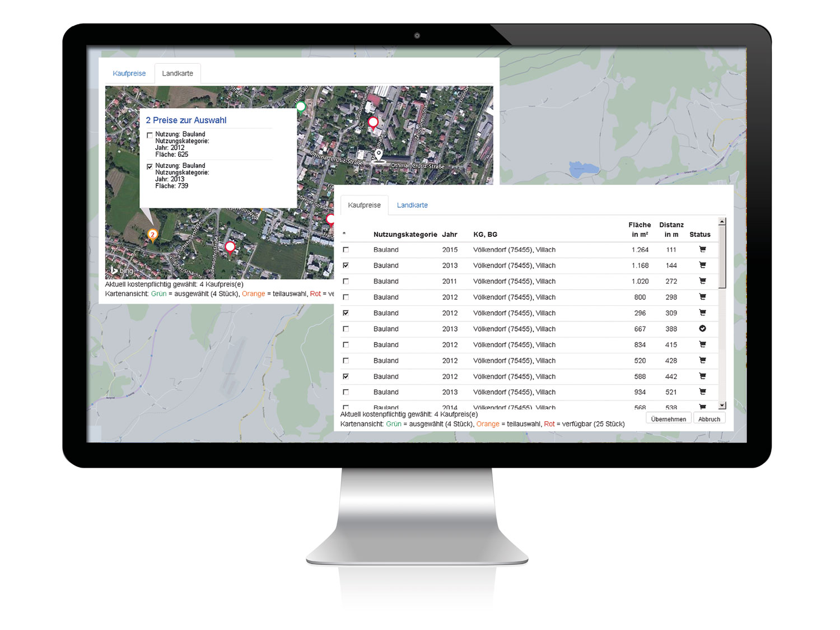The height and width of the screenshot is (630, 840).
Task: Click the white location pin on Othmar-Crusiz-Straße
Action: pyautogui.click(x=379, y=155)
